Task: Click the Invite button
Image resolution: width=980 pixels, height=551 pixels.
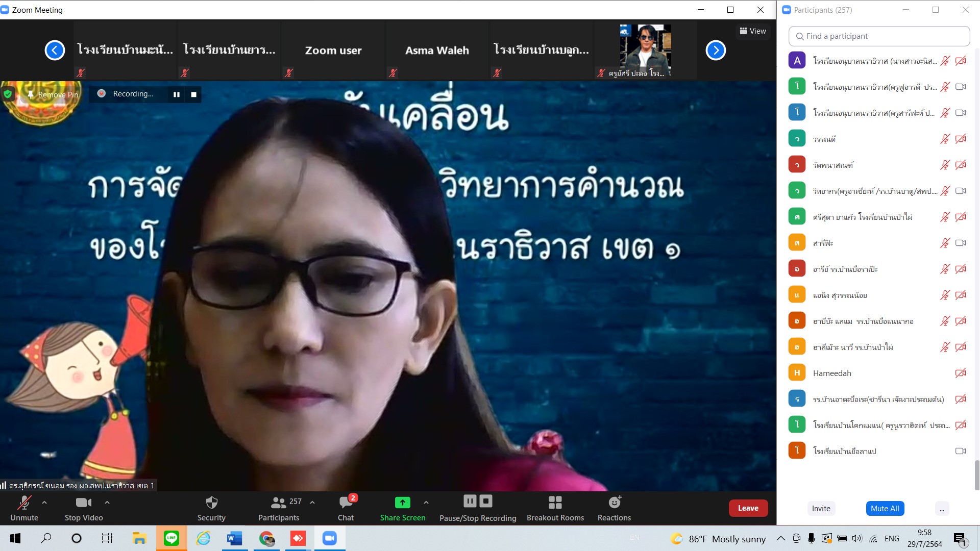Action: [x=821, y=509]
